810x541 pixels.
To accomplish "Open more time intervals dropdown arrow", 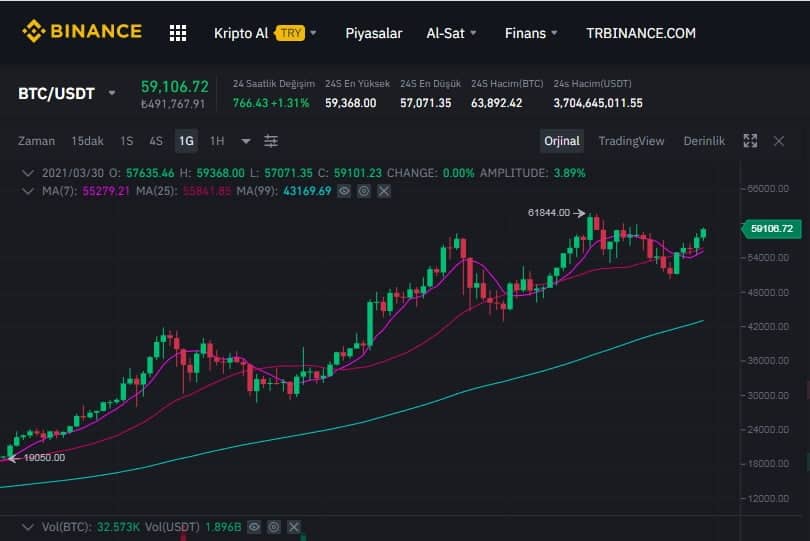I will [246, 141].
